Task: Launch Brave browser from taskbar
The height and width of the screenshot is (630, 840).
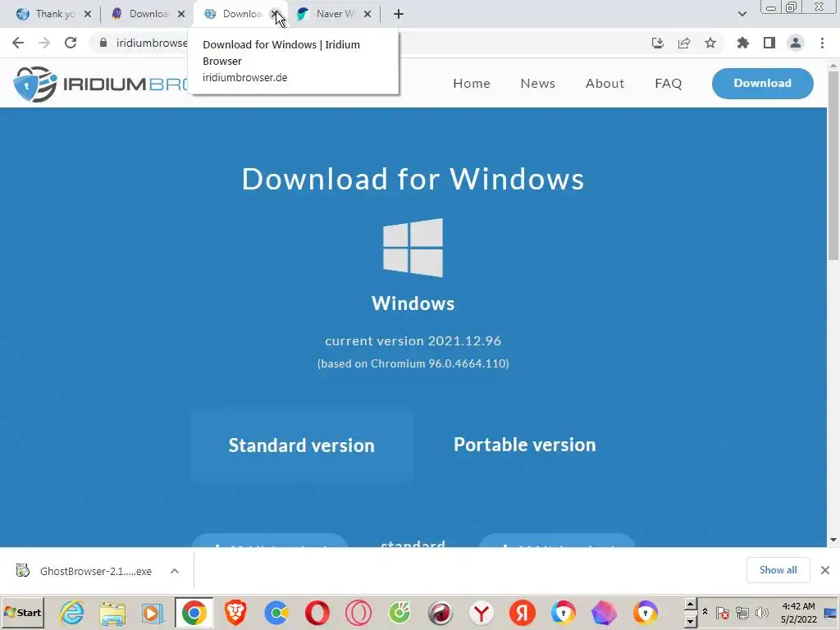Action: click(x=235, y=612)
